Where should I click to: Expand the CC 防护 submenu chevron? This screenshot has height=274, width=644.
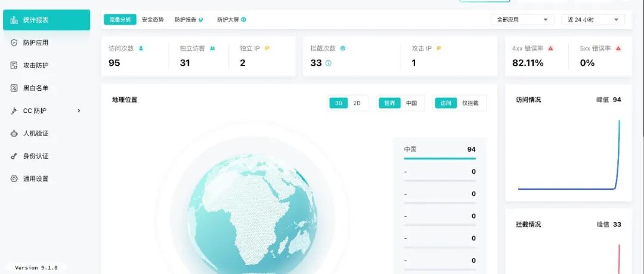point(79,110)
